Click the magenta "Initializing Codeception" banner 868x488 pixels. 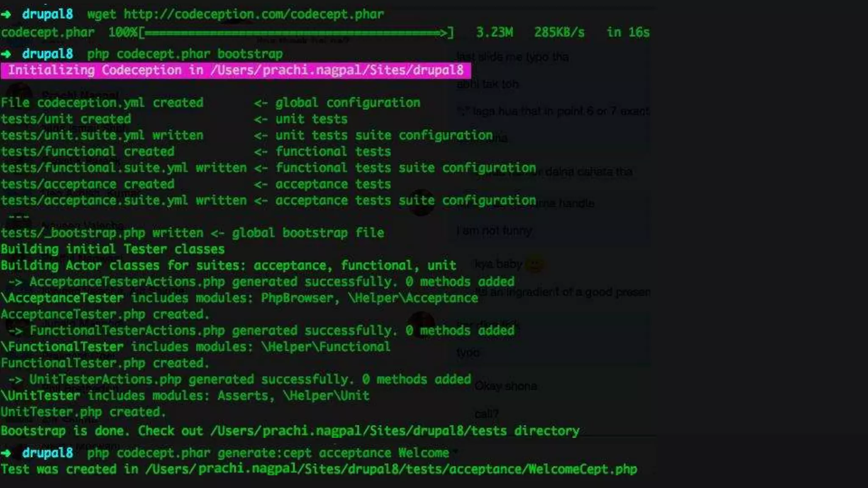(x=236, y=70)
